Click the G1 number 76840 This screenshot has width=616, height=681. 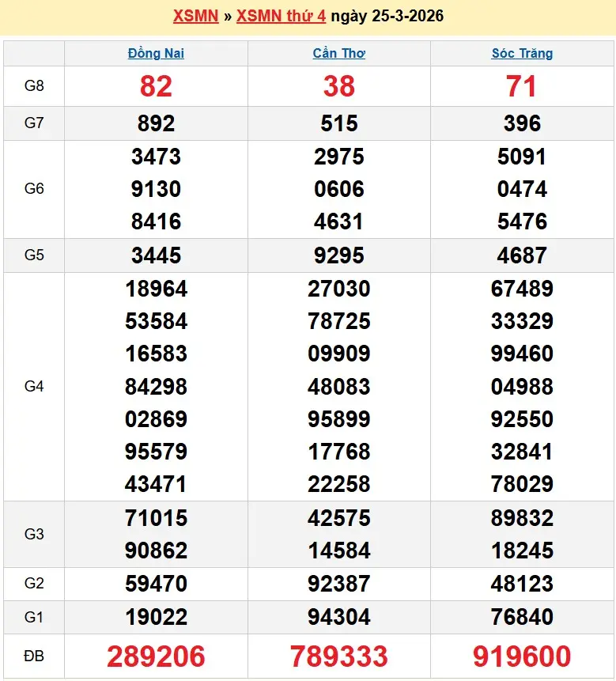click(x=522, y=617)
